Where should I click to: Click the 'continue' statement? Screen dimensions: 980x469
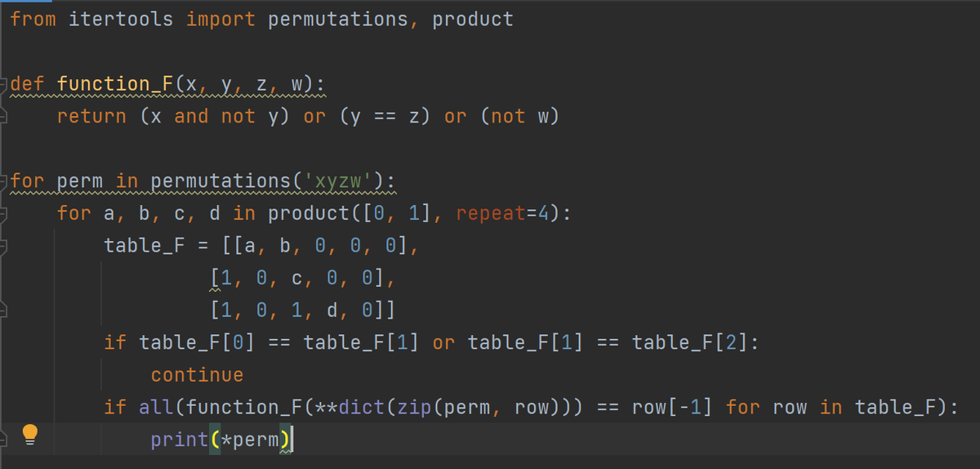pyautogui.click(x=197, y=375)
